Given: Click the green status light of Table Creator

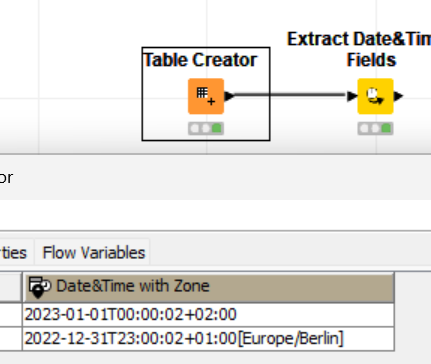Looking at the screenshot, I should point(217,128).
